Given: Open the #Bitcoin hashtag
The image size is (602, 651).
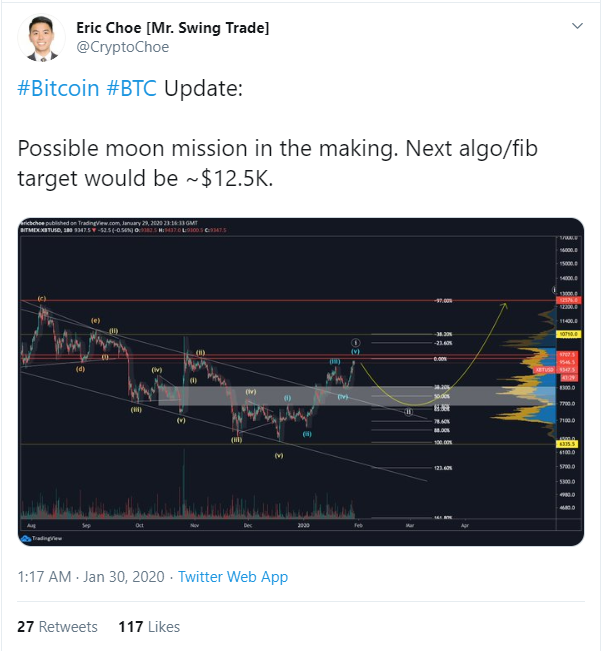Looking at the screenshot, I should [58, 88].
